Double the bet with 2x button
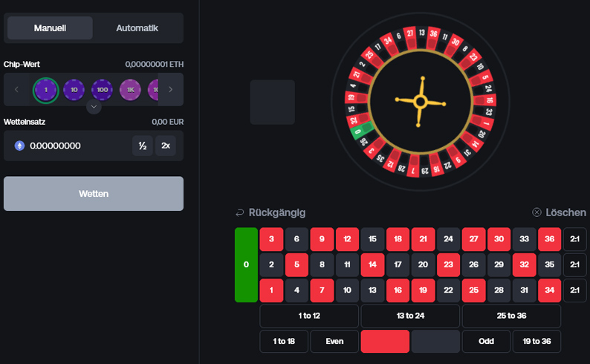Image resolution: width=590 pixels, height=364 pixels. click(166, 146)
